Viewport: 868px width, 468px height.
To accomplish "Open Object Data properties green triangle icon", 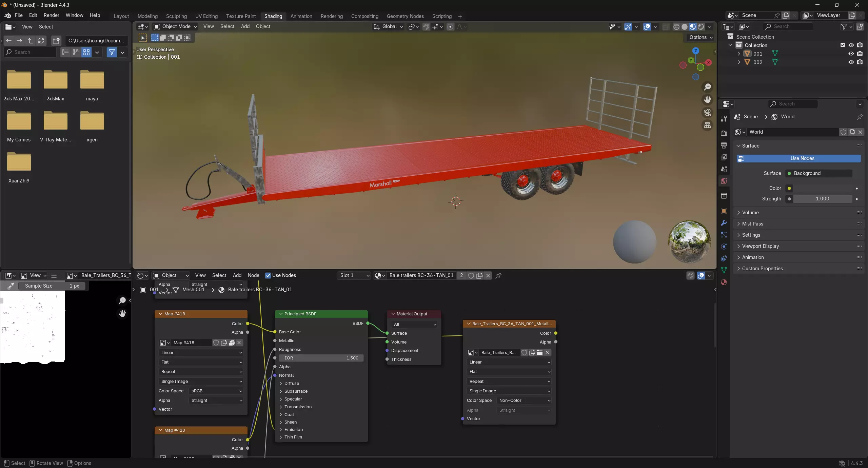I will pyautogui.click(x=724, y=270).
